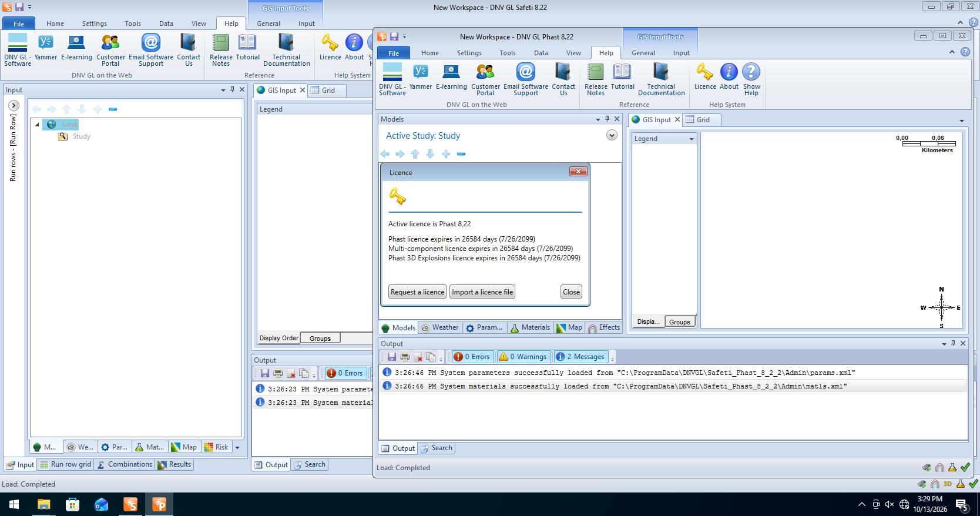Open Contact Us in the Phast ribbon
Viewport: 980px width, 516px height.
pyautogui.click(x=563, y=79)
